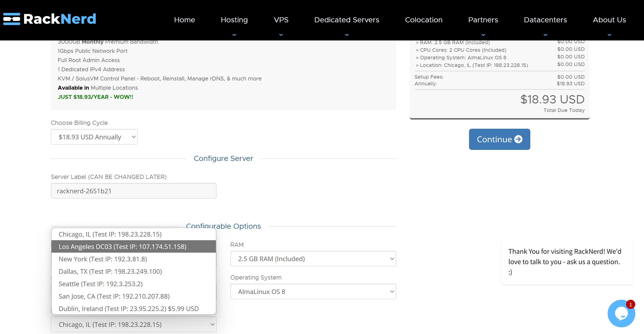Choose Dublin, Ireland $5.99 USD option
Viewport: 644px width, 334px height.
point(133,308)
